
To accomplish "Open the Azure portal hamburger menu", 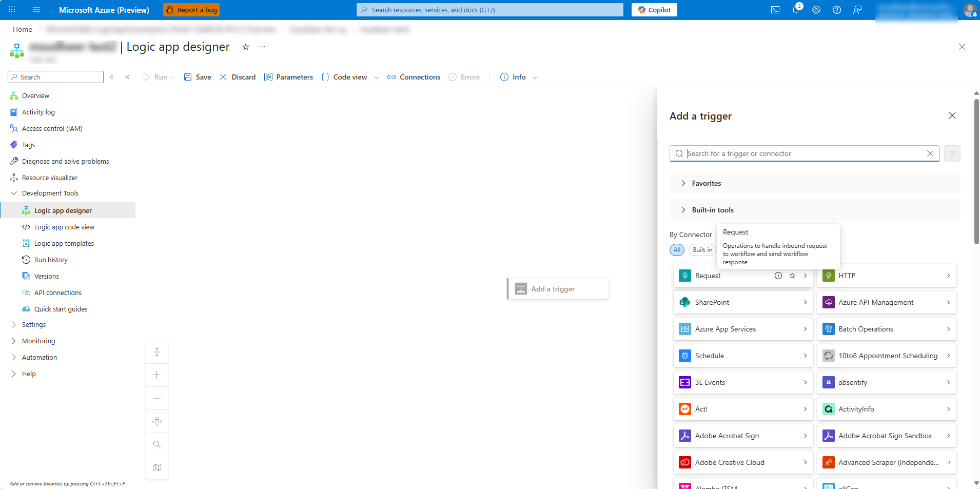I will [36, 10].
